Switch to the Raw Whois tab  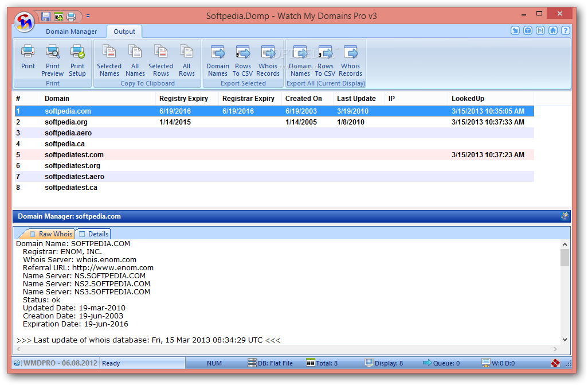coord(50,234)
